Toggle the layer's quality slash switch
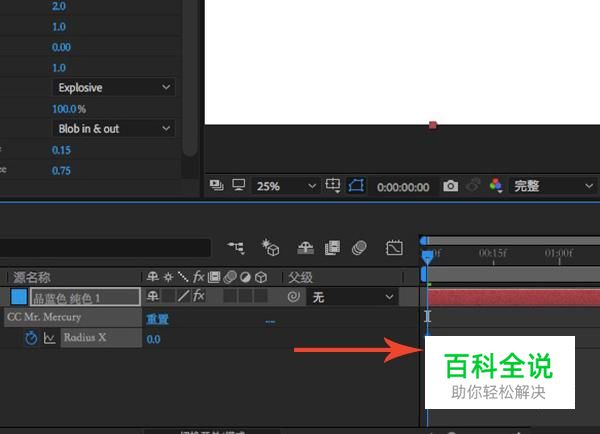The width and height of the screenshot is (600, 434). [183, 296]
